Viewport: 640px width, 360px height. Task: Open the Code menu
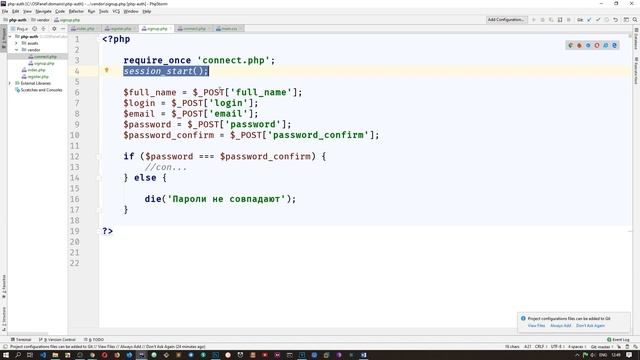[60, 11]
